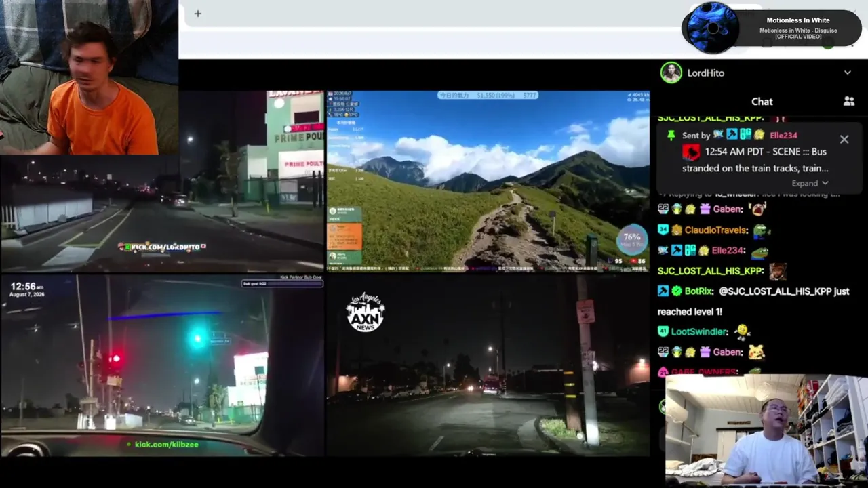Click the face emote in SJC_LOST_ALL_HIS_KPP's message

point(778,271)
